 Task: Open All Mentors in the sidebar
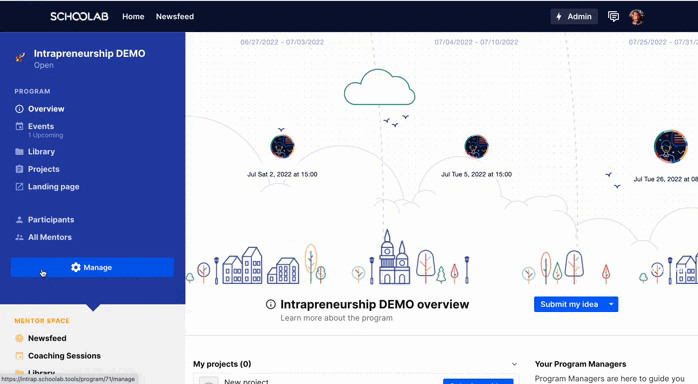coord(50,237)
